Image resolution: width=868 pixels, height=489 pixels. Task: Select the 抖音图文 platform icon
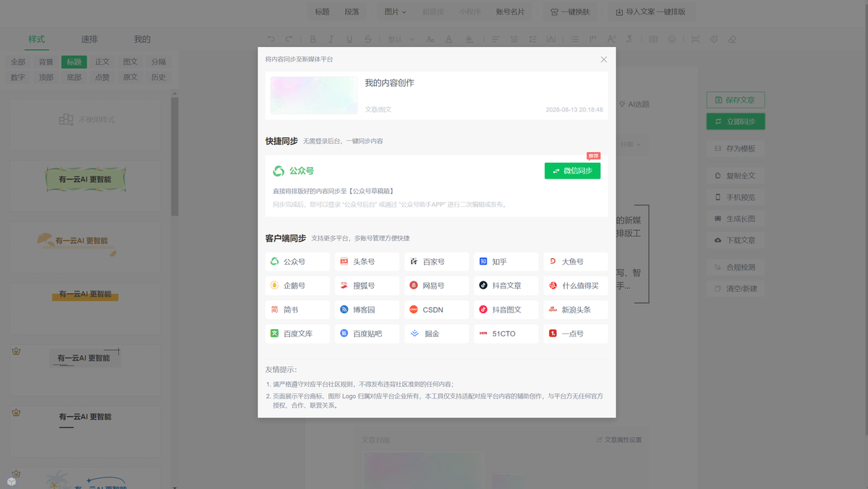483,310
